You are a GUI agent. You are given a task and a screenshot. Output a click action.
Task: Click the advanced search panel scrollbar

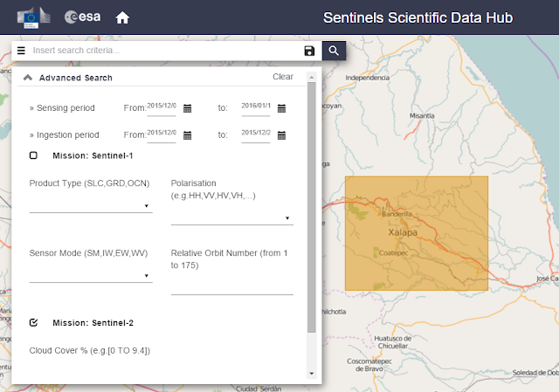(x=312, y=210)
